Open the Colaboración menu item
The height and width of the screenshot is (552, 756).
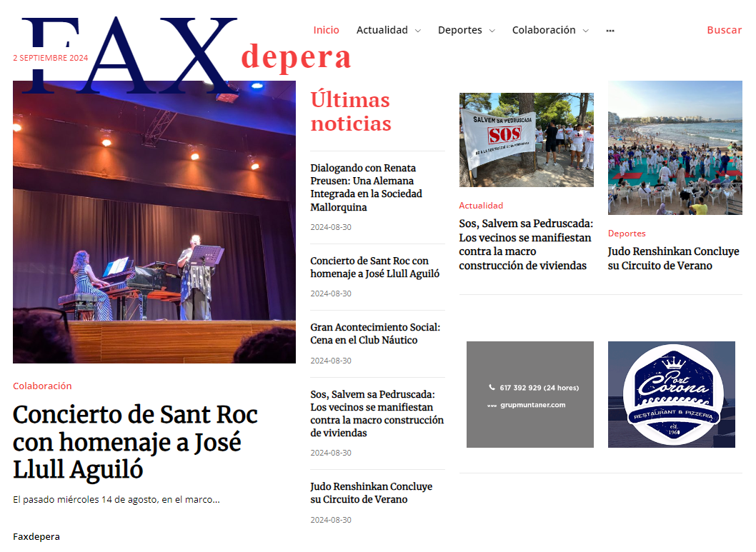pyautogui.click(x=543, y=30)
